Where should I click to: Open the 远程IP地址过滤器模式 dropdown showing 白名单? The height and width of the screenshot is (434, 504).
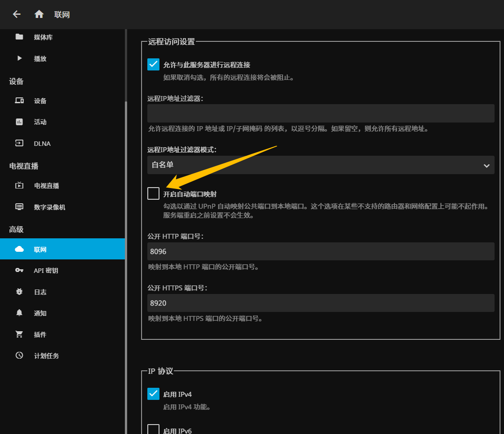[x=321, y=165]
